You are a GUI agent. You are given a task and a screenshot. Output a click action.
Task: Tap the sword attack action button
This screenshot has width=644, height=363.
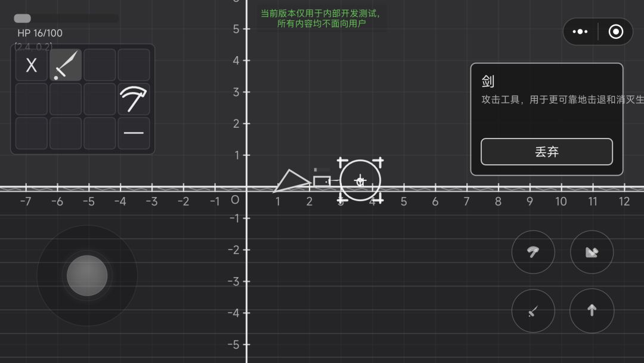[533, 311]
